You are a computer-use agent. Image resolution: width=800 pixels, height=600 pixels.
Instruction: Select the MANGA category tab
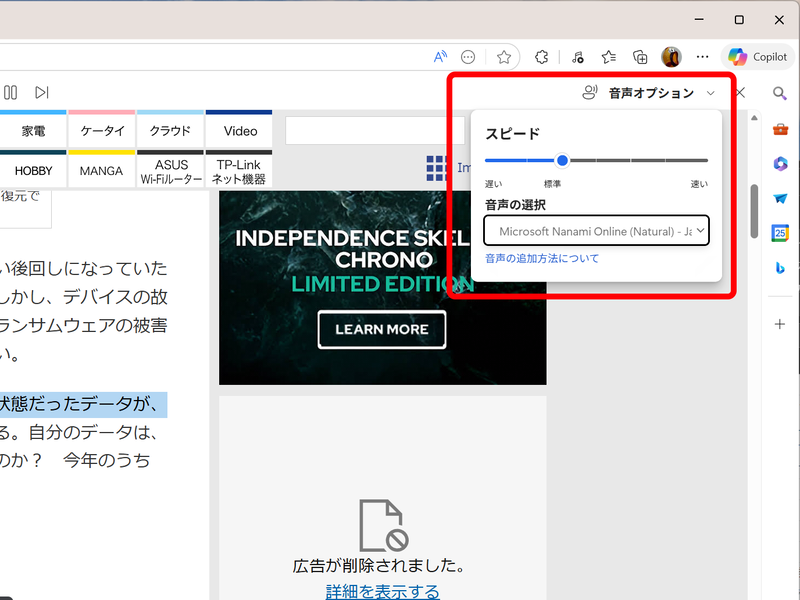[x=101, y=170]
